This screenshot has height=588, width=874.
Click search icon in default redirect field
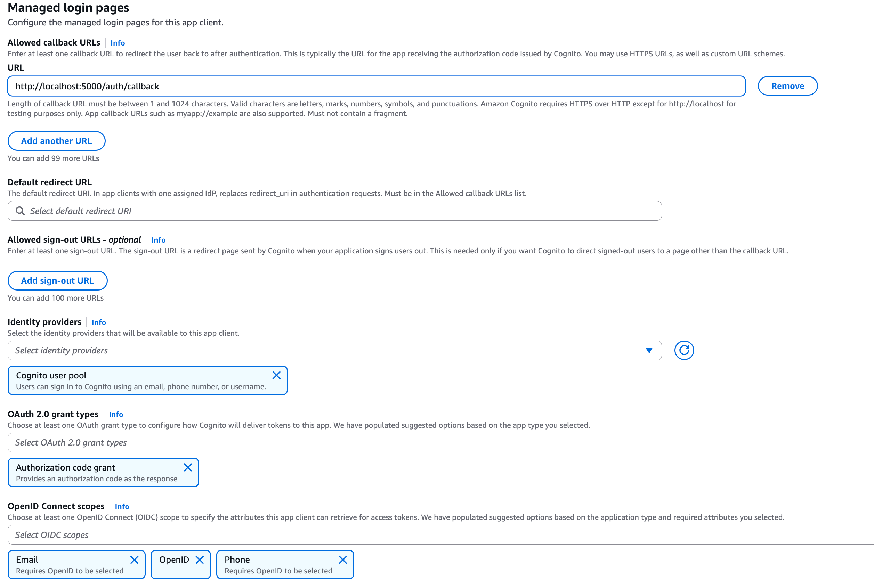coord(20,211)
